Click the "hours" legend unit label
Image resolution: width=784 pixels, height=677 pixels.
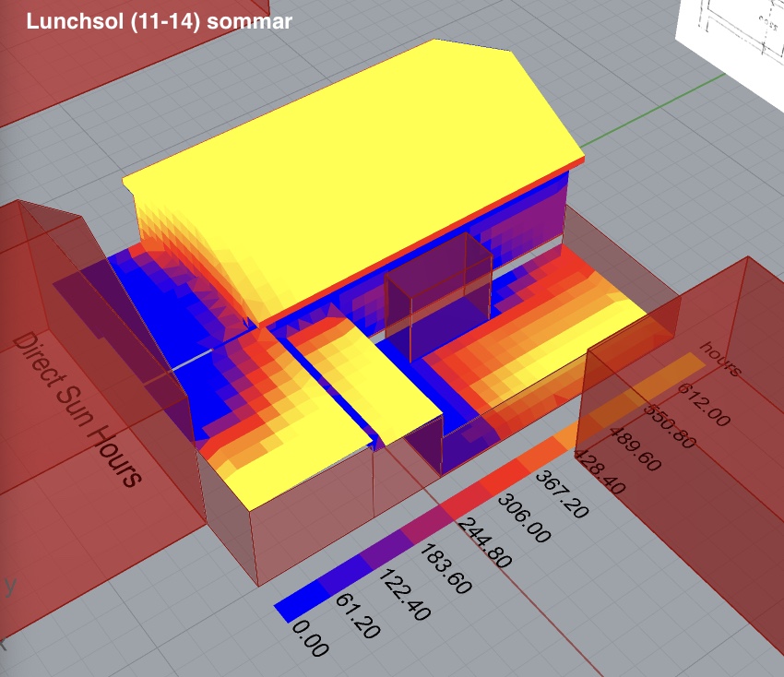pos(720,360)
